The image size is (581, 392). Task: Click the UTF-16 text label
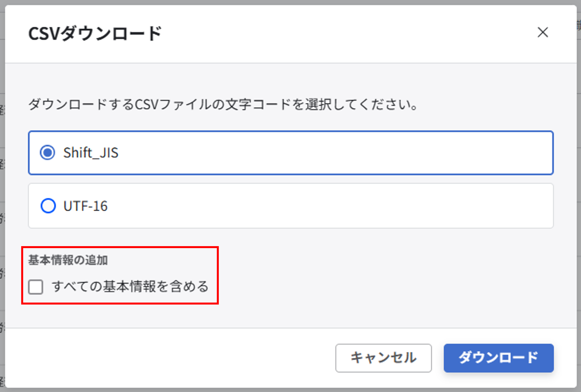click(x=85, y=206)
